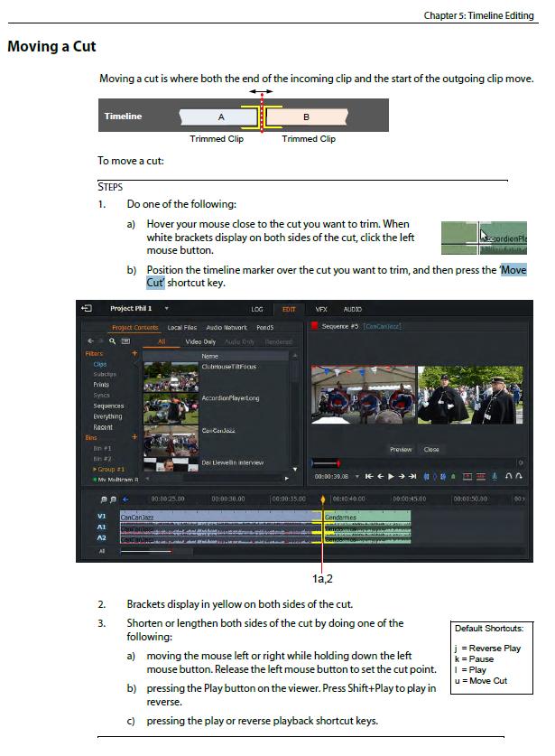Screen dimensions: 555x756
Task: Select the Video Only filter
Action: pos(200,341)
